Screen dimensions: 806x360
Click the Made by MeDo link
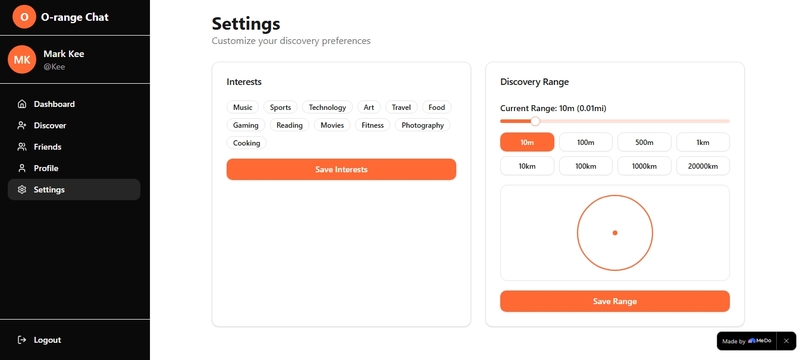click(747, 341)
